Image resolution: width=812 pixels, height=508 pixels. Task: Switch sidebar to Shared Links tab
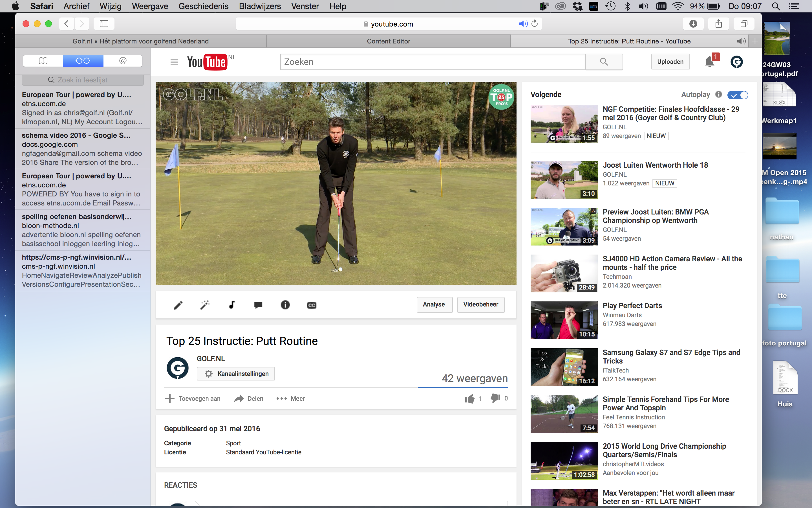click(x=123, y=61)
